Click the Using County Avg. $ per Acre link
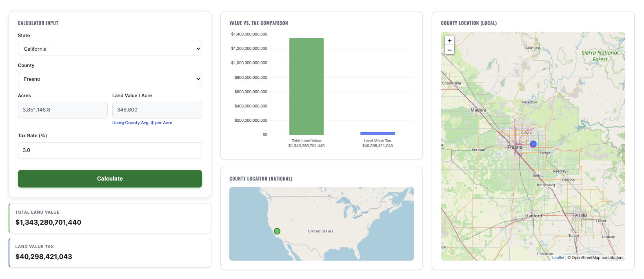 [x=142, y=123]
